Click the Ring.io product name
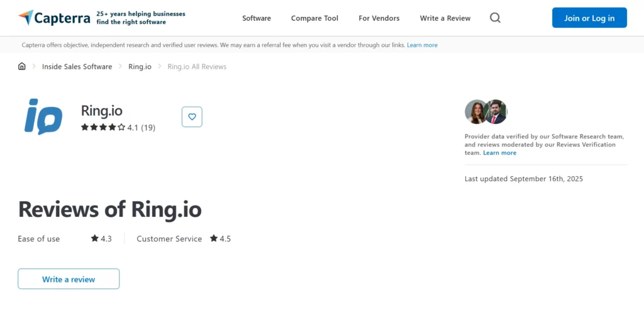Viewport: 644px width, 310px height. [101, 111]
